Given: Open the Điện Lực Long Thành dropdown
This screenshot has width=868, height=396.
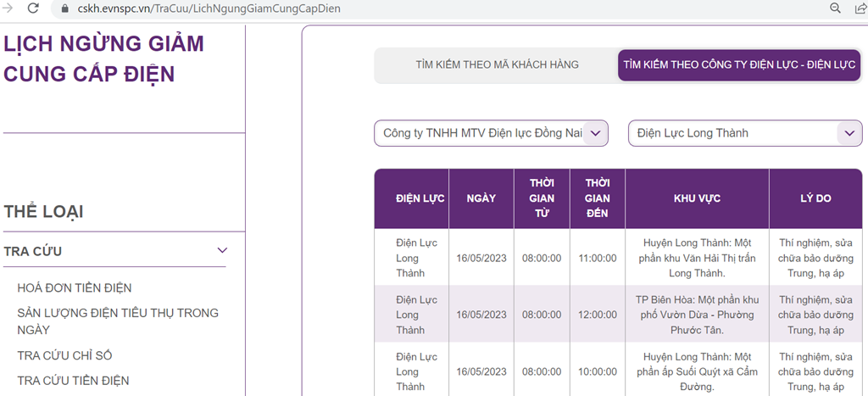Looking at the screenshot, I should (745, 133).
